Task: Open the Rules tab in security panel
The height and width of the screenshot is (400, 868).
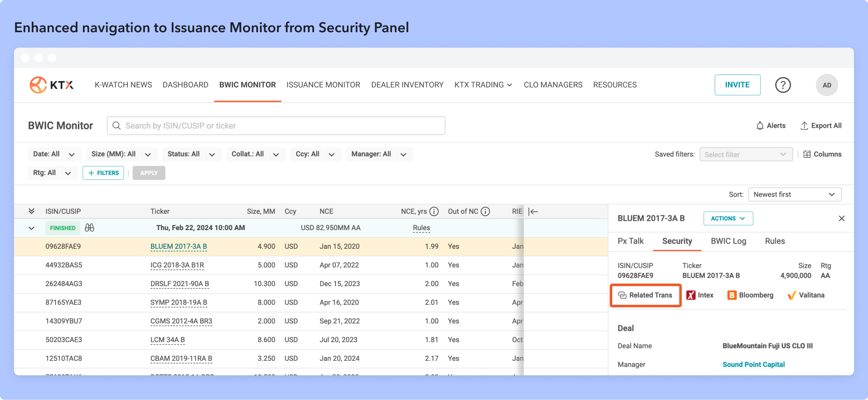Action: pyautogui.click(x=775, y=241)
